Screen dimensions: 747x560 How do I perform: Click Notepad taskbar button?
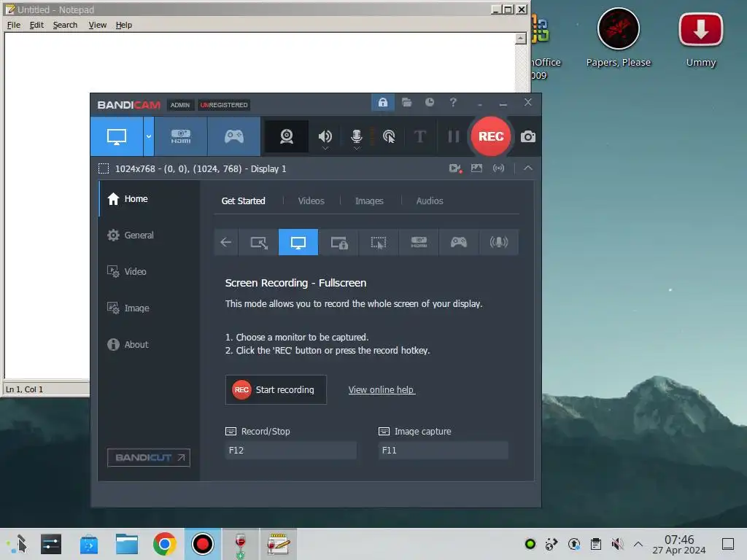coord(278,544)
